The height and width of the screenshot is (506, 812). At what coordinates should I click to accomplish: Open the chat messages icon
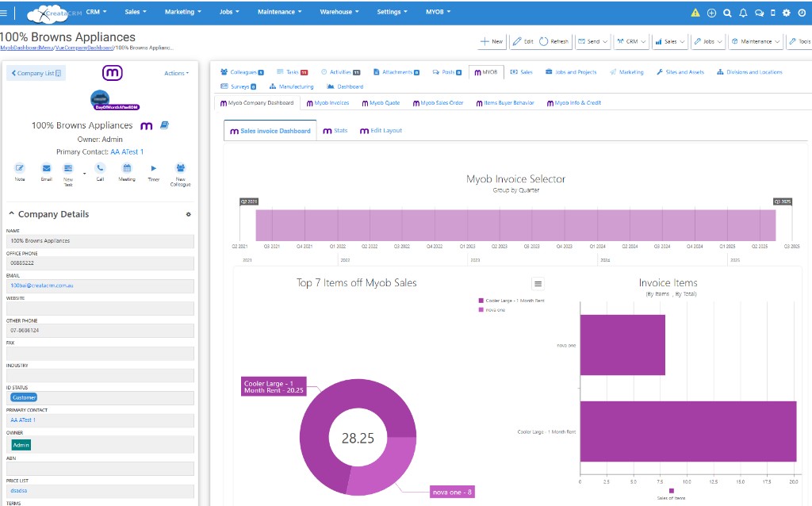pos(759,13)
